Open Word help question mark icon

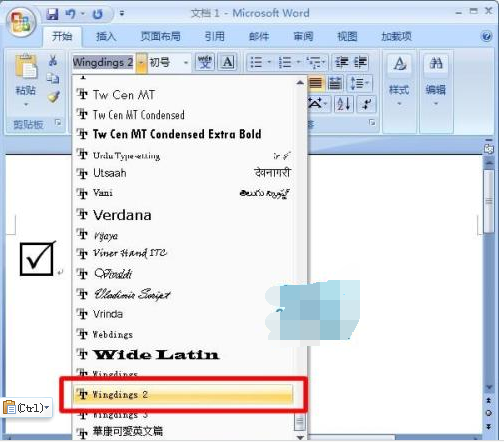[x=486, y=36]
